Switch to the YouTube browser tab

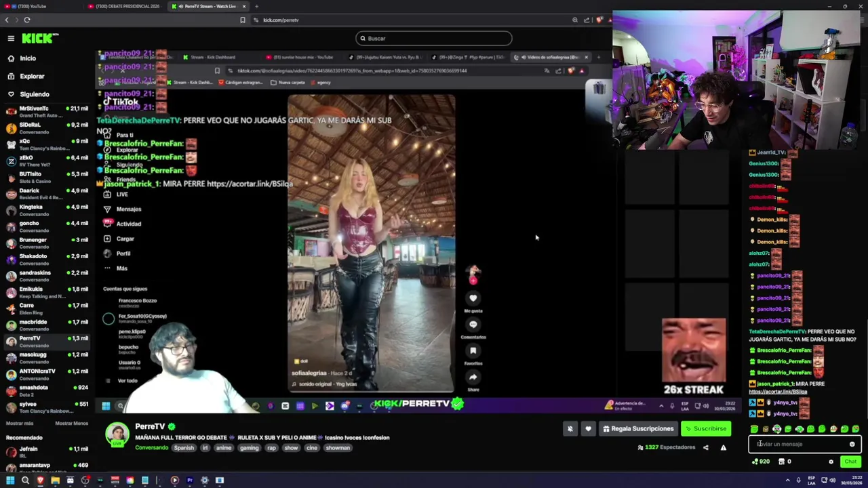coord(42,6)
